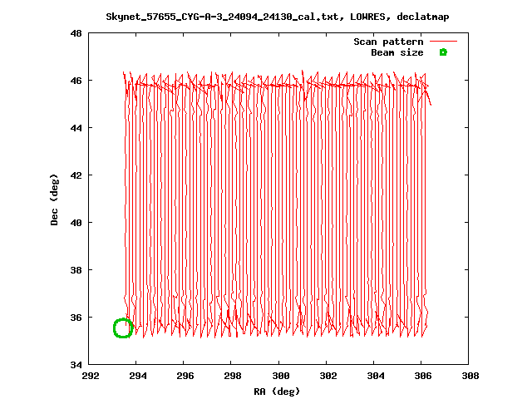
Task: Click the 34 tick label on the Dec axis
Action: pos(76,365)
